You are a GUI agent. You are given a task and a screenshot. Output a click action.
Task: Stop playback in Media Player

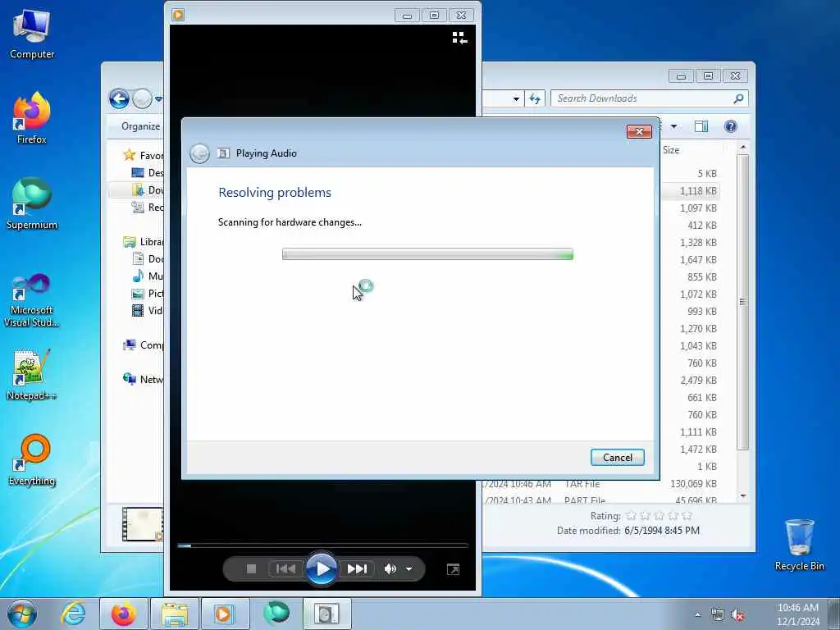pyautogui.click(x=251, y=569)
